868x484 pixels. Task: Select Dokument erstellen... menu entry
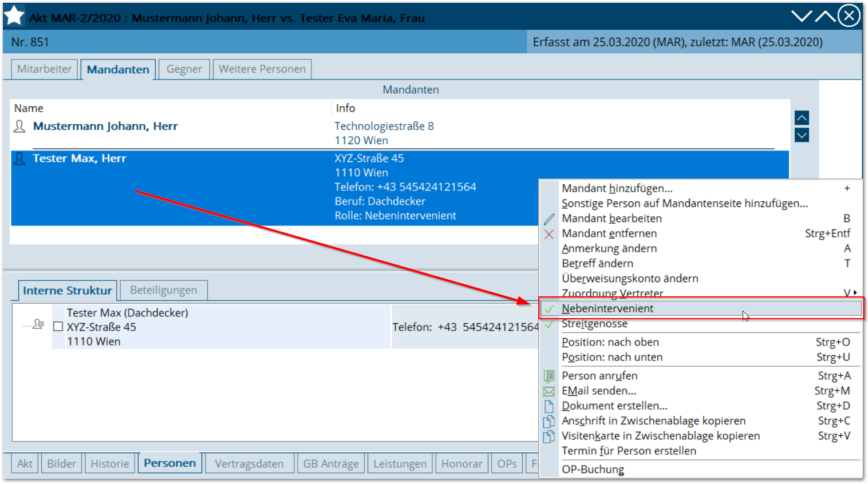coord(701,406)
